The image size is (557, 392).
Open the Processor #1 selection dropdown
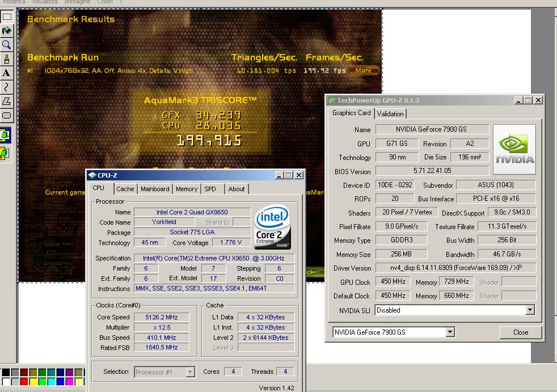pos(191,372)
